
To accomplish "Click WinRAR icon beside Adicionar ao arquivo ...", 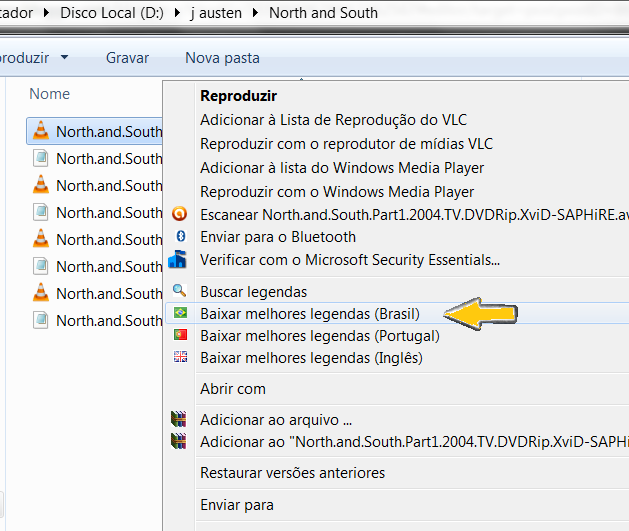I will coord(179,419).
